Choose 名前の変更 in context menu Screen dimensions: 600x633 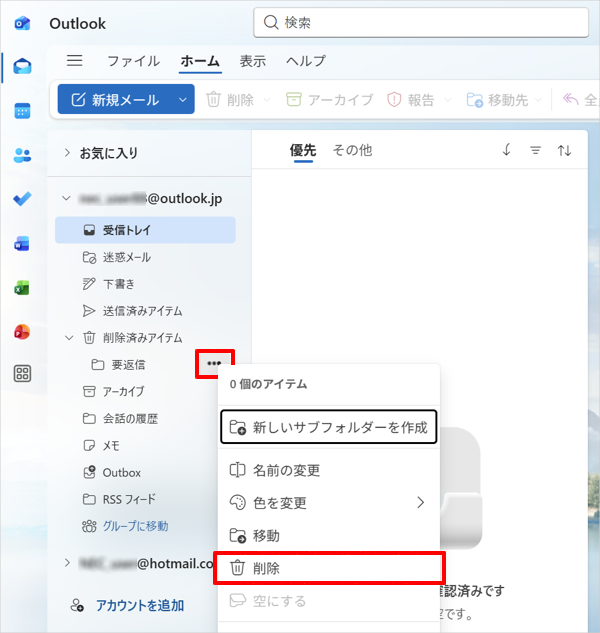(329, 470)
